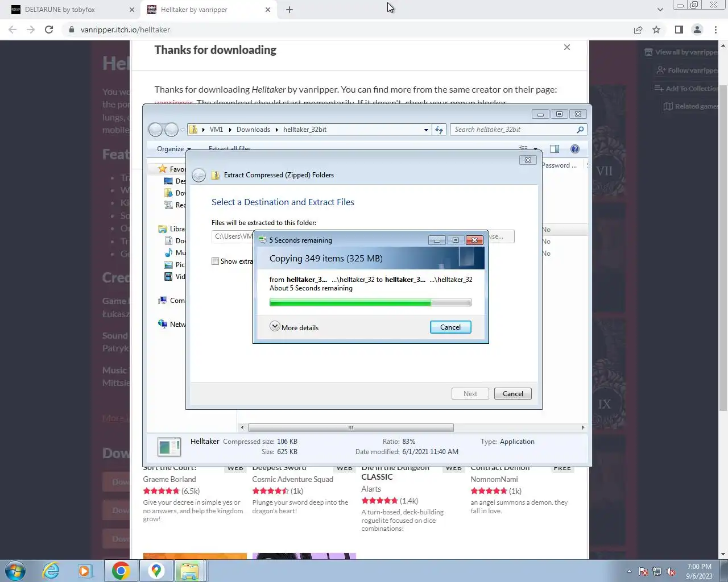Open the tab search dropdown
Screen dimensions: 728x582
(x=660, y=10)
